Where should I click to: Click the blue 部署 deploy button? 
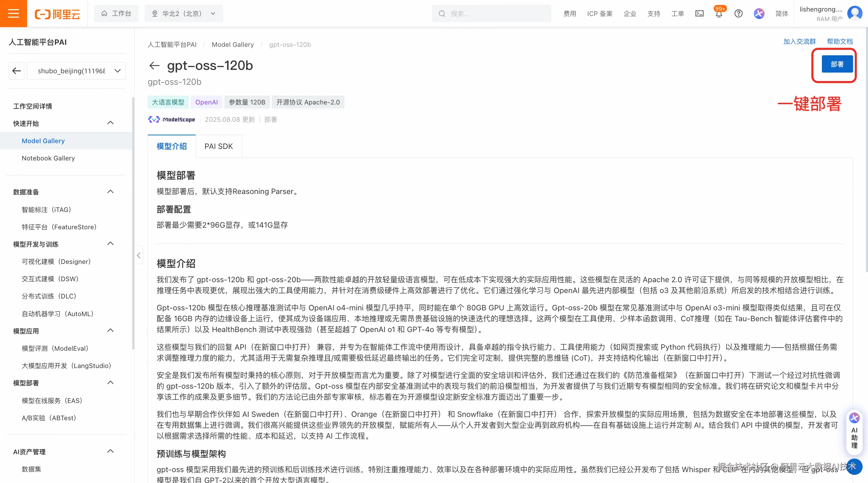(x=837, y=64)
